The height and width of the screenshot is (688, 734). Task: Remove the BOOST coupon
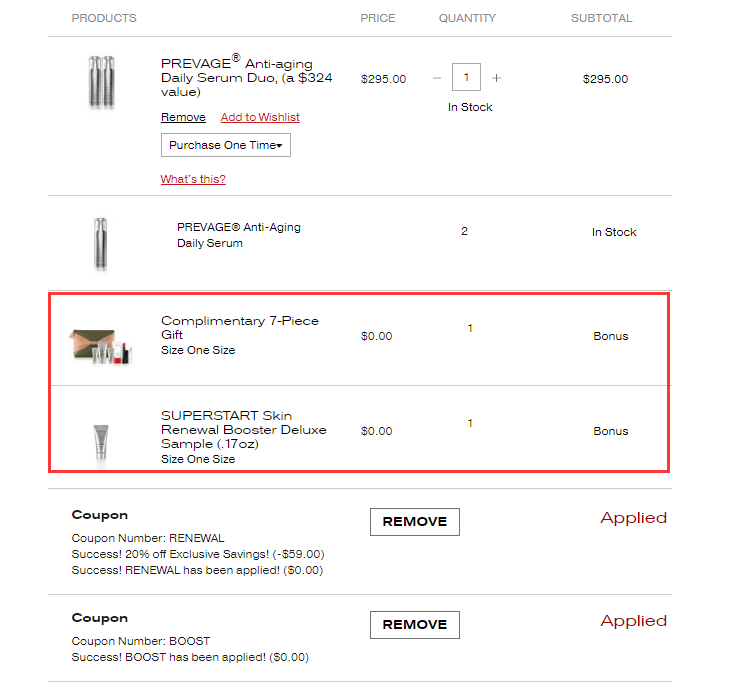pos(415,625)
